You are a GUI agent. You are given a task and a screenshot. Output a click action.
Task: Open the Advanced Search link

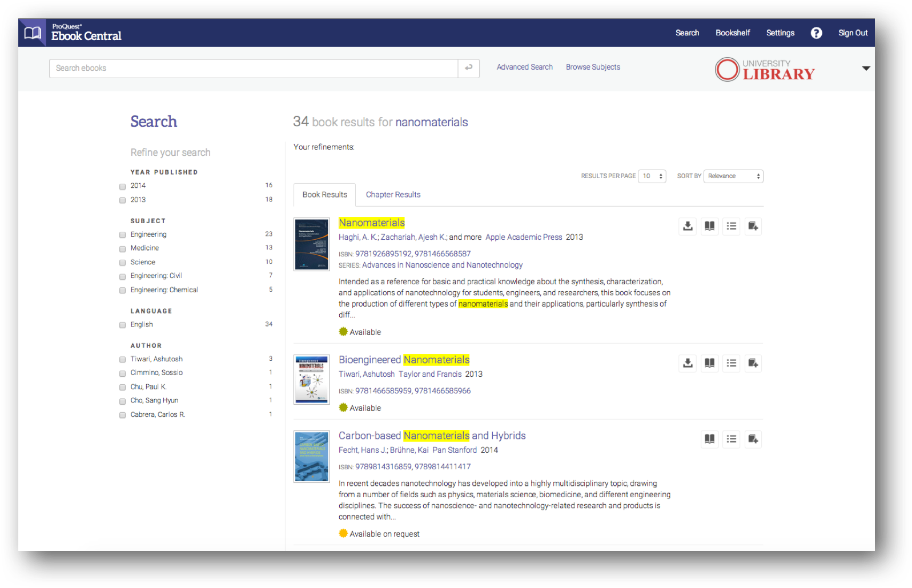[524, 67]
